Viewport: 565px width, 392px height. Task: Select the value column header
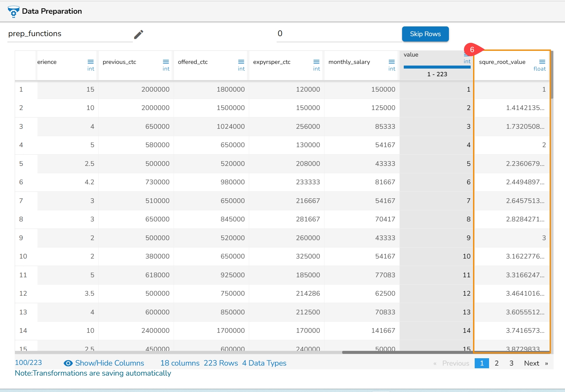[411, 55]
